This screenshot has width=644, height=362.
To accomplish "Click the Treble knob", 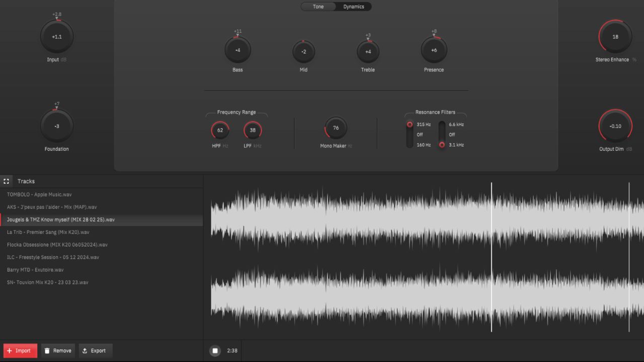I will 368,52.
